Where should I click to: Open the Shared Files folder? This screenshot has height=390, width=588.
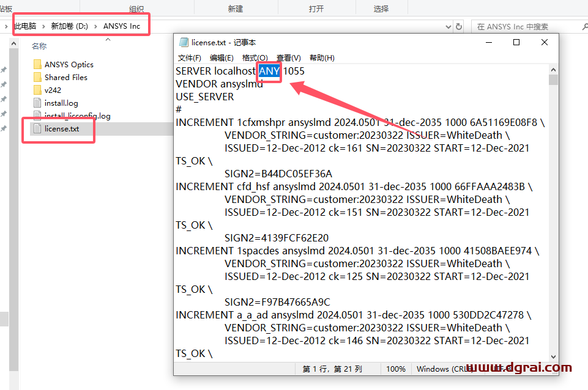61,77
